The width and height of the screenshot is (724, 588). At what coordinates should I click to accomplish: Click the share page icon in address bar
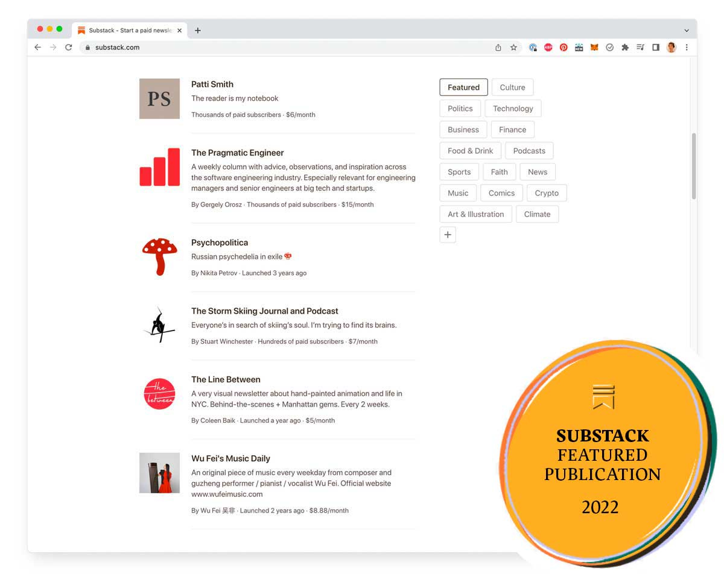coord(498,47)
